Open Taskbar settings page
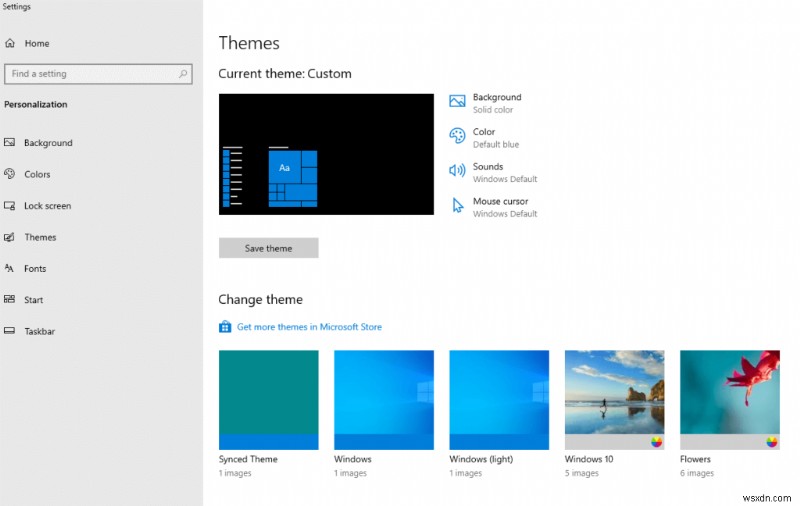 [39, 331]
